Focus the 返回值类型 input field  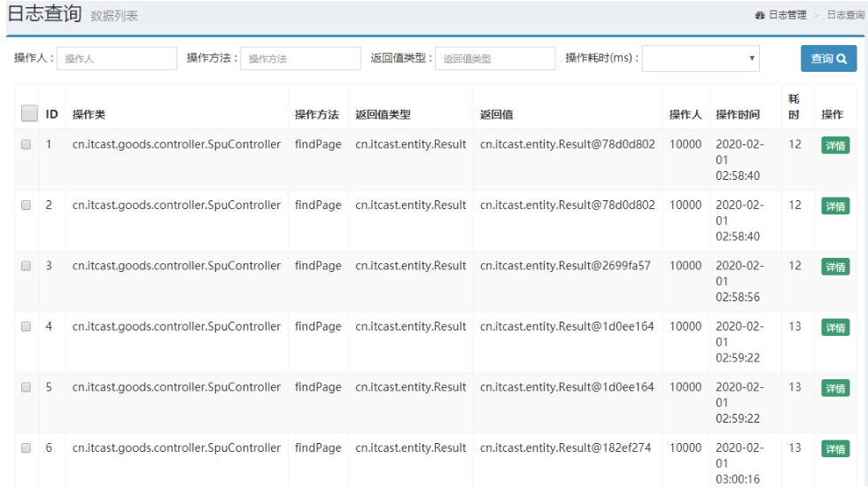(x=495, y=58)
